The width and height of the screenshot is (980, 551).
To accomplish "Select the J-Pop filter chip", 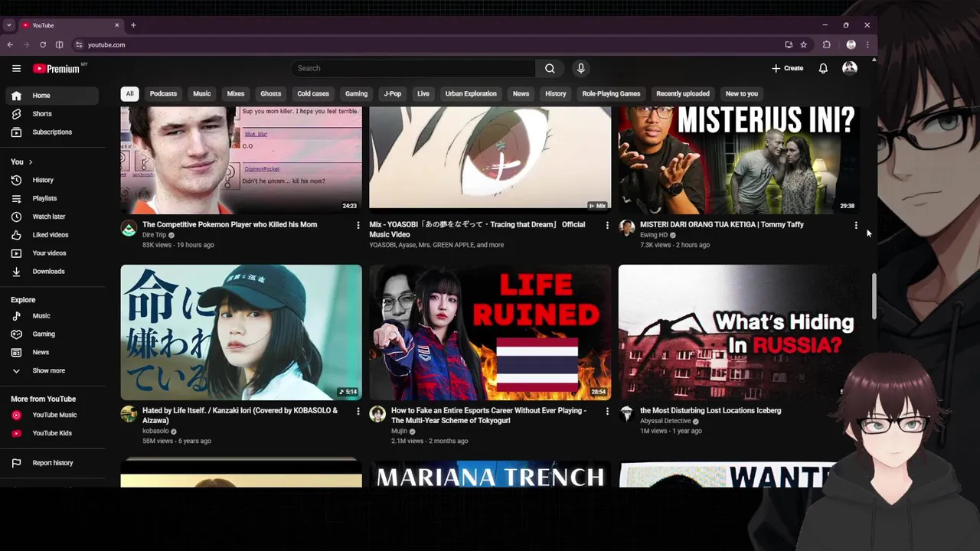I will click(x=393, y=93).
